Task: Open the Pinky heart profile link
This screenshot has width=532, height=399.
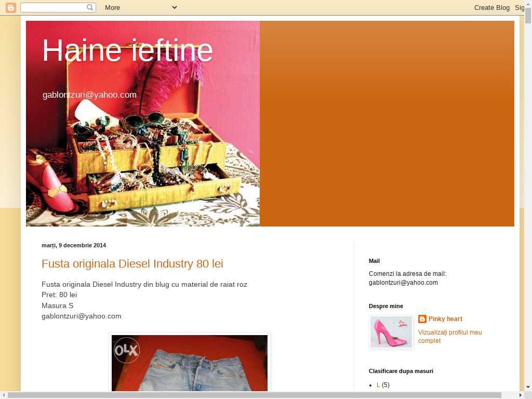Action: click(x=445, y=319)
